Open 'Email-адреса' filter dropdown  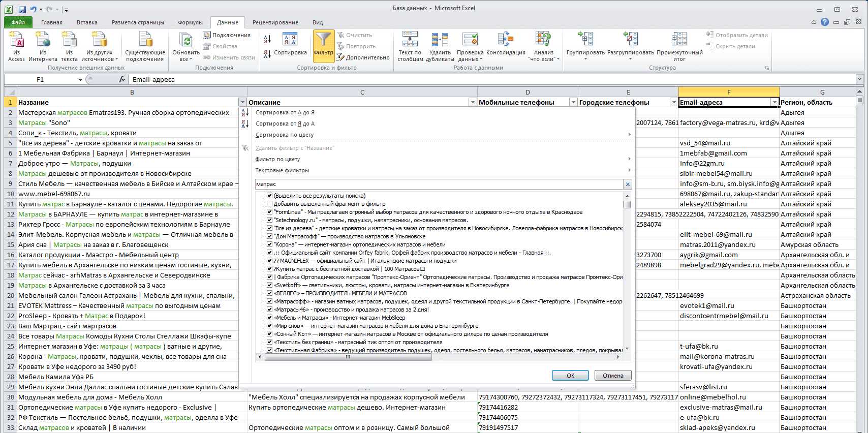pos(774,102)
